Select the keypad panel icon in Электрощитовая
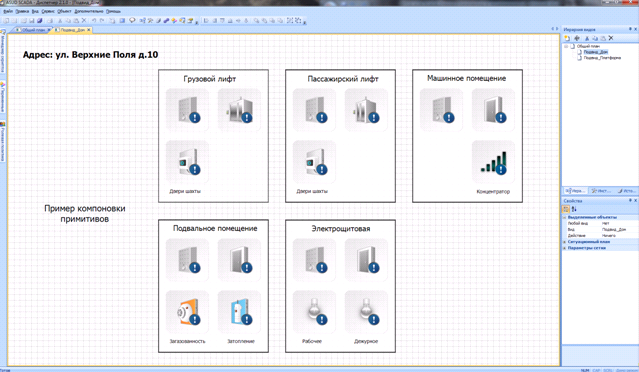This screenshot has height=372, width=639. coord(314,260)
